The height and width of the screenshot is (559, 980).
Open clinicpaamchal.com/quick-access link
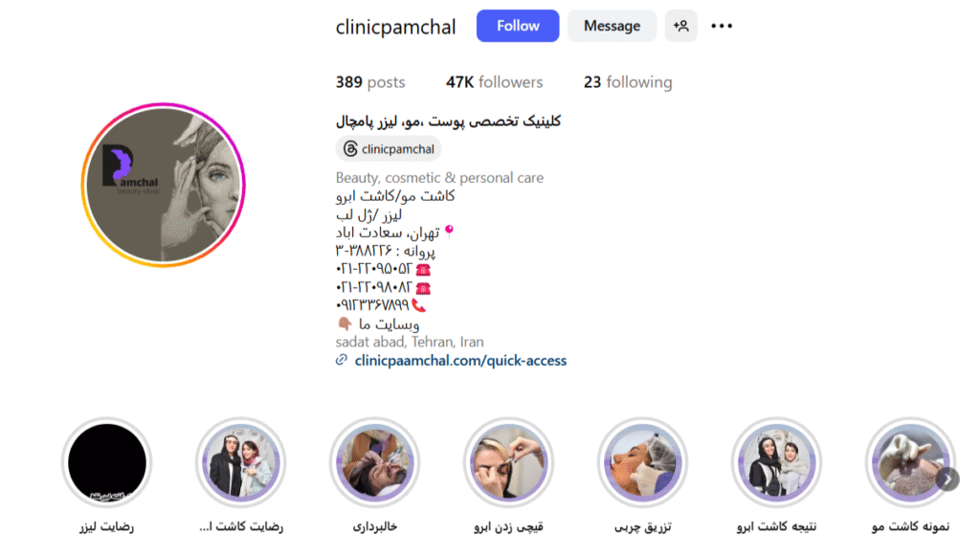click(x=460, y=360)
